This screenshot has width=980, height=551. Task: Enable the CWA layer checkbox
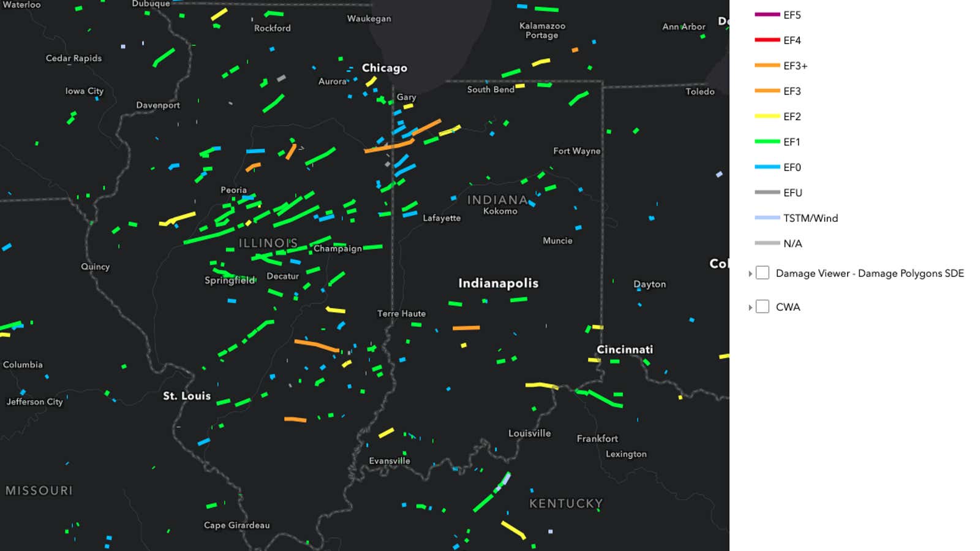click(763, 306)
